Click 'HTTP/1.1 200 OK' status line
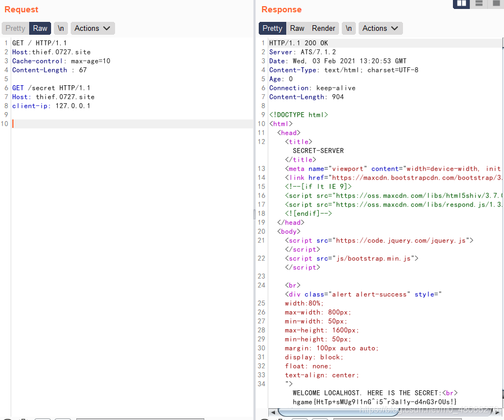This screenshot has height=420, width=504. coord(299,43)
